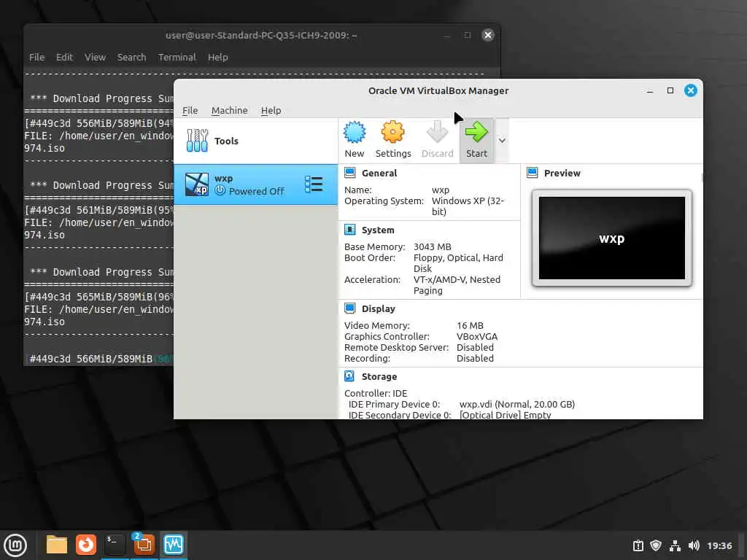Screen dimensions: 747x560
Task: Click the clipboard notification tray icon
Action: tap(638, 545)
